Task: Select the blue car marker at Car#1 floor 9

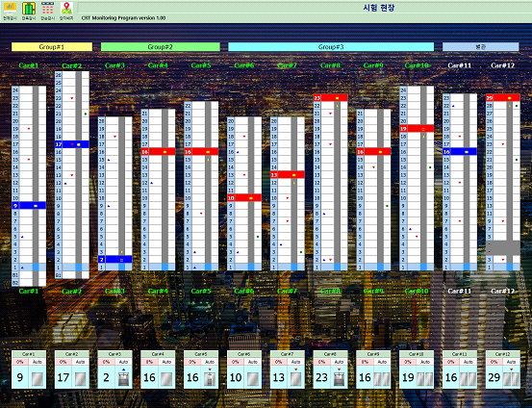Action: (29, 205)
